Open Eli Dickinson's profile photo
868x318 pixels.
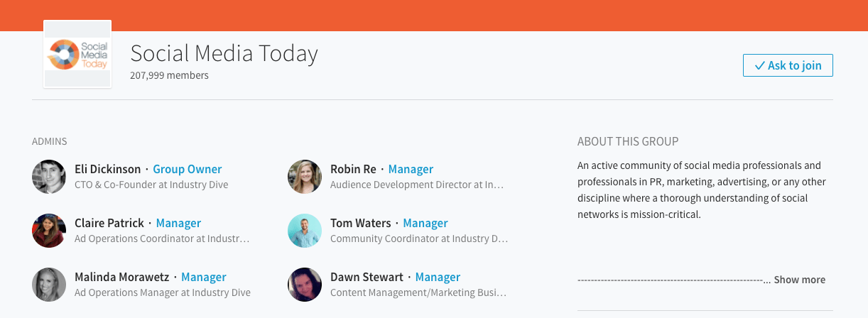coord(49,177)
